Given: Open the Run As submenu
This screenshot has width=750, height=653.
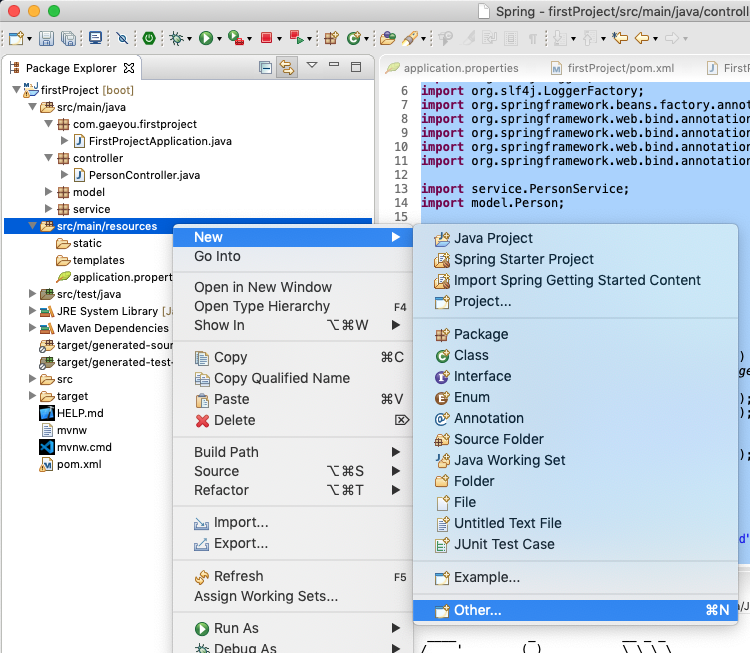Looking at the screenshot, I should coord(292,628).
